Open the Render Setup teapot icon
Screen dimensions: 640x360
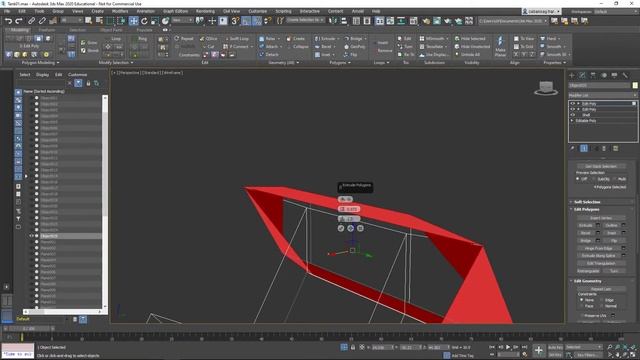[x=426, y=21]
